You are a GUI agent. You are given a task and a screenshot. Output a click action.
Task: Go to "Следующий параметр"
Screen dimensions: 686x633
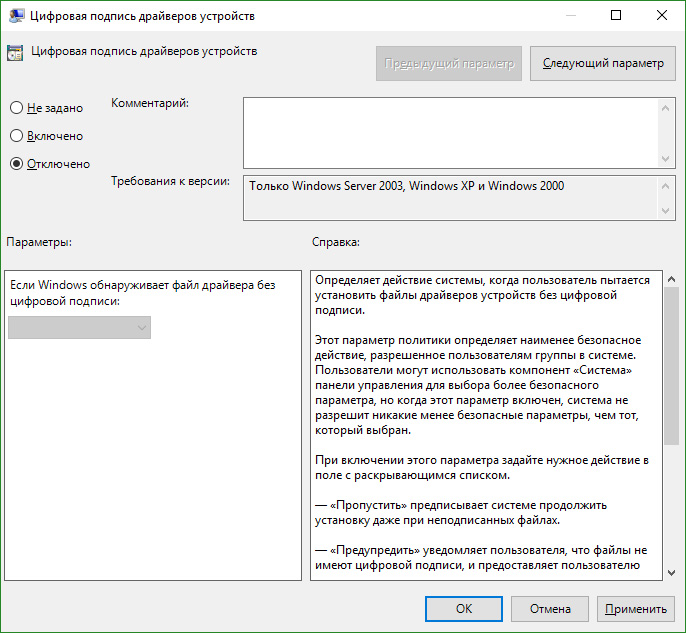pyautogui.click(x=602, y=63)
